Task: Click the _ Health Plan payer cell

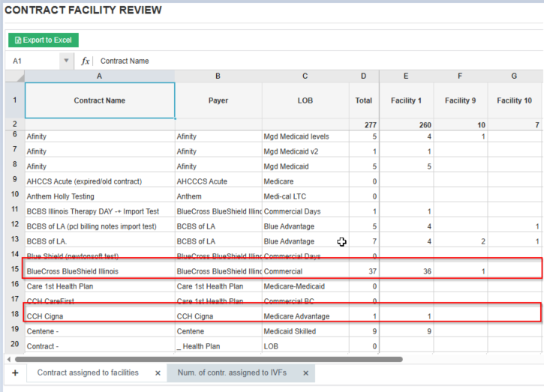Action: click(x=218, y=346)
